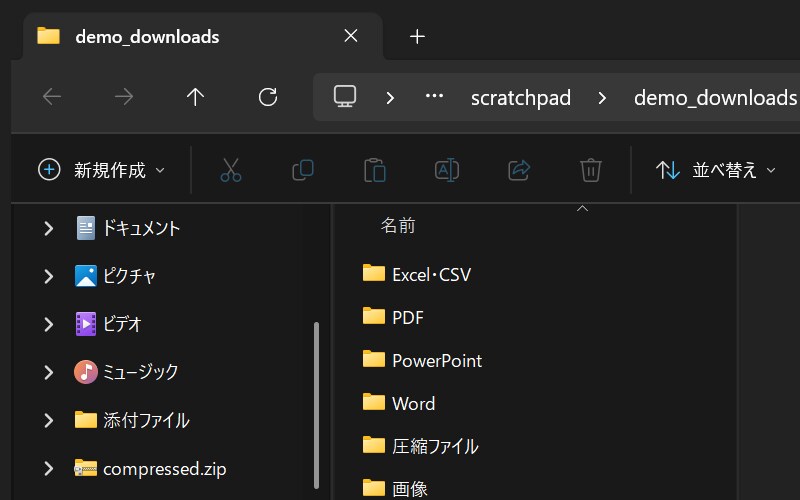Sort by the 名前 column header
The height and width of the screenshot is (500, 800).
398,225
